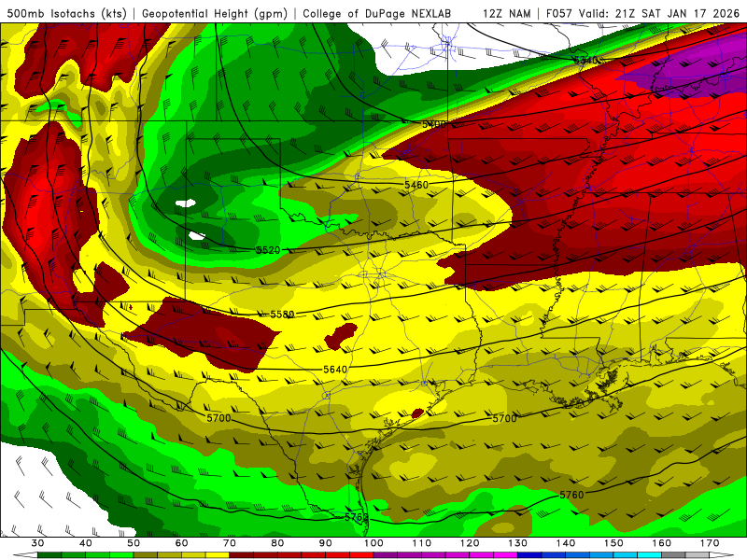Click the 5700 contour label over the Texas border
Image resolution: width=747 pixels, height=560 pixels.
point(218,418)
